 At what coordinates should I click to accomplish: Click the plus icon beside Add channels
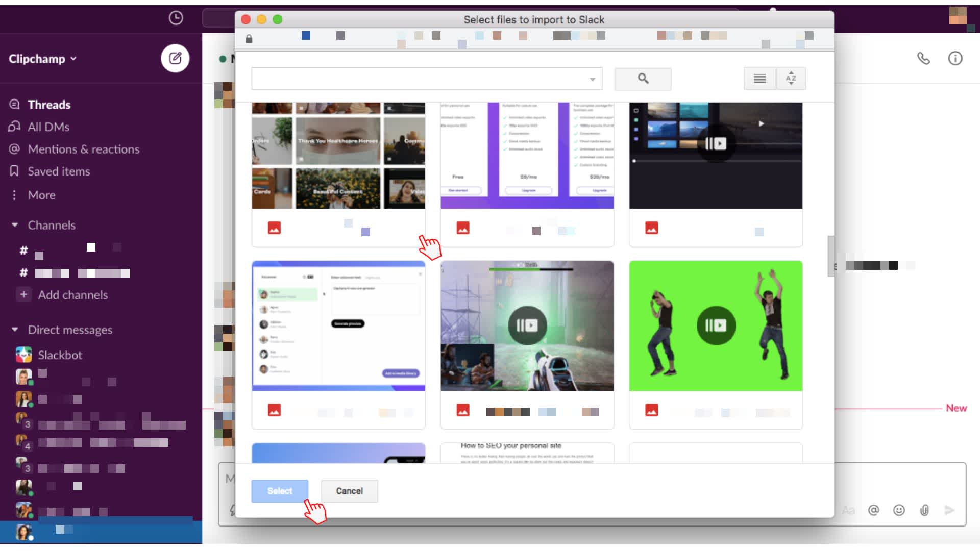[x=23, y=294]
